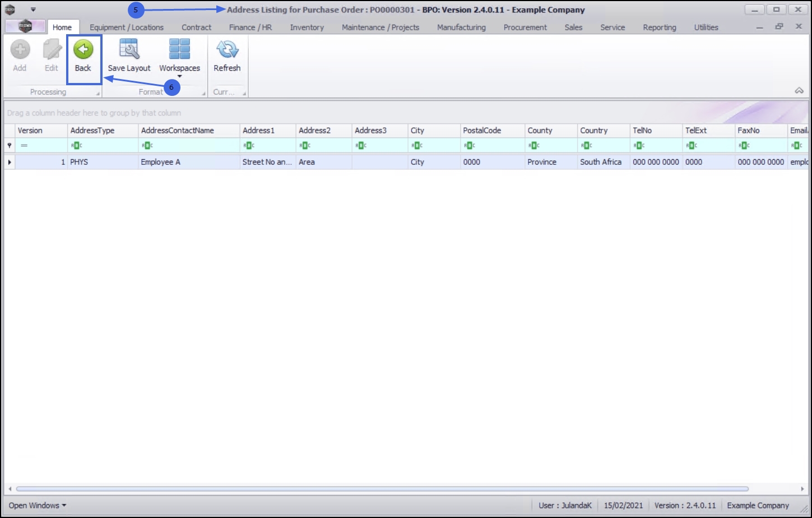Open the Equipment / Locations tab
The width and height of the screenshot is (812, 518).
coord(127,27)
